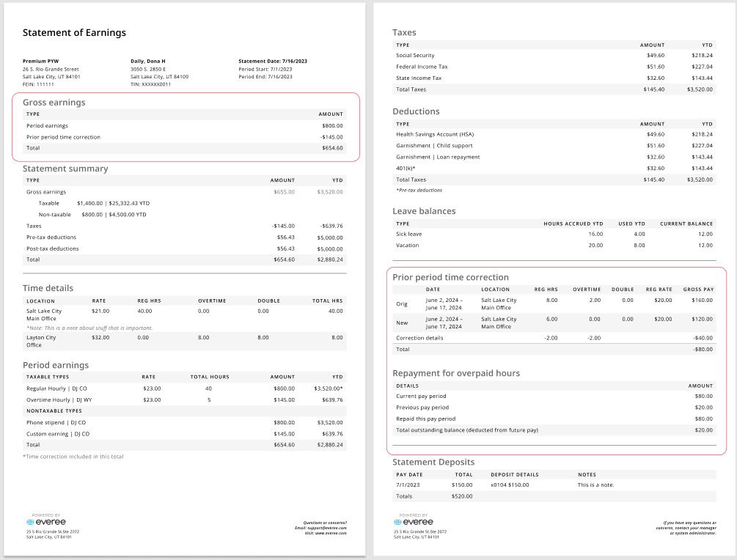Select the Statement Deposits heading
This screenshot has height=560, width=737.
coord(433,462)
